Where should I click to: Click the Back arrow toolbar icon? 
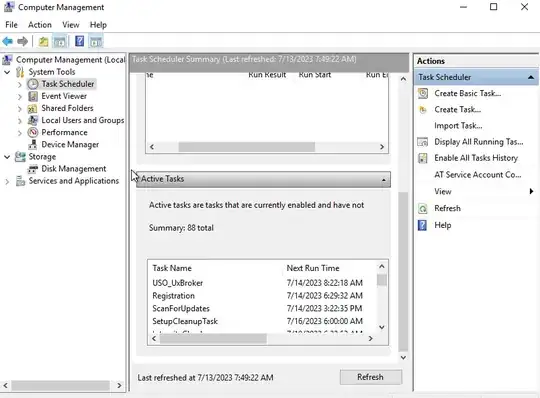point(8,42)
